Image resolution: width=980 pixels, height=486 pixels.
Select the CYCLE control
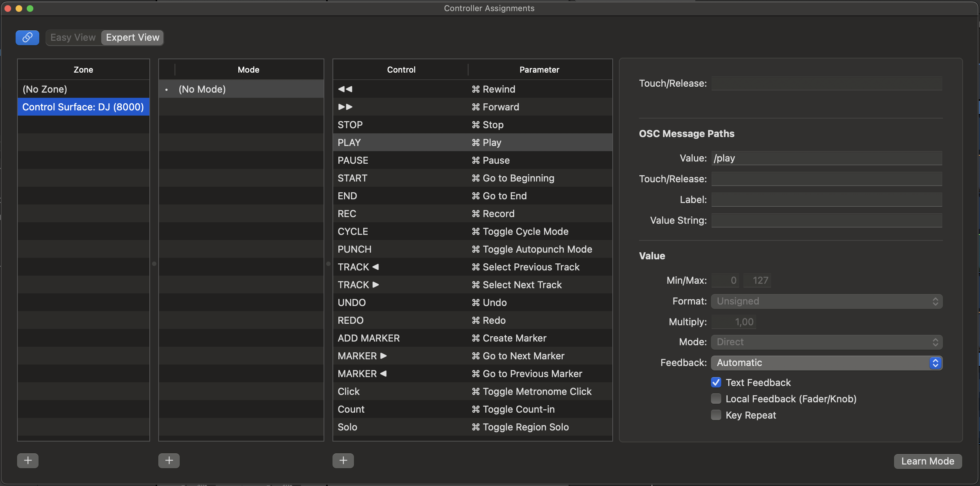[x=473, y=231]
